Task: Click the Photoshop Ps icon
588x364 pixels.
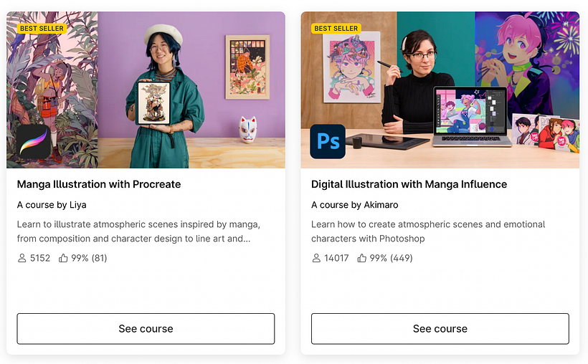Action: pyautogui.click(x=328, y=142)
